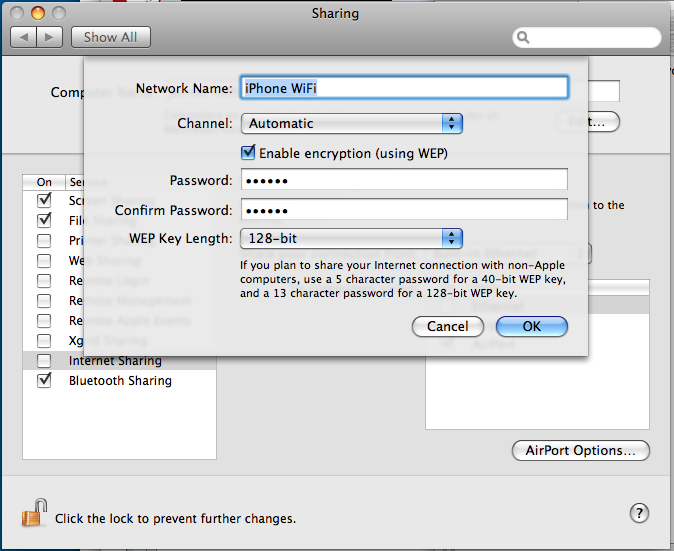Click the On column header
The image size is (674, 551).
tap(44, 182)
